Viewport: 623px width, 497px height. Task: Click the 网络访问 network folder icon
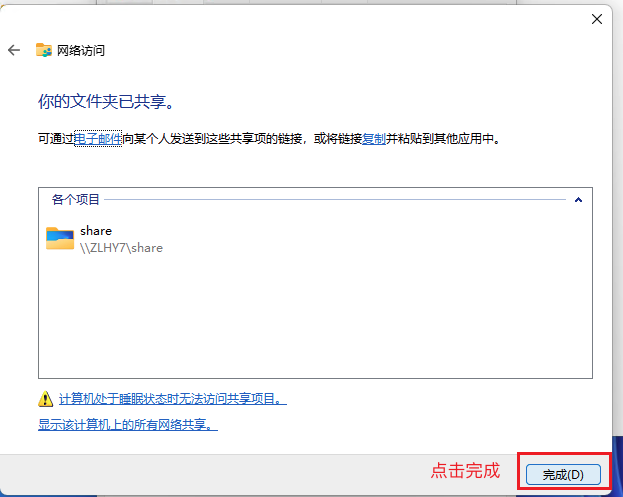tap(44, 50)
